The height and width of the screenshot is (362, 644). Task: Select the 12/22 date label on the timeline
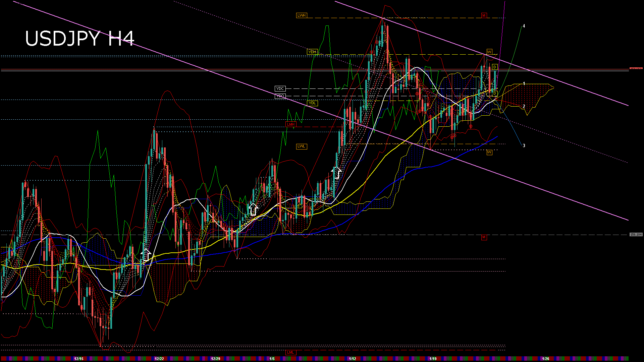click(x=159, y=358)
